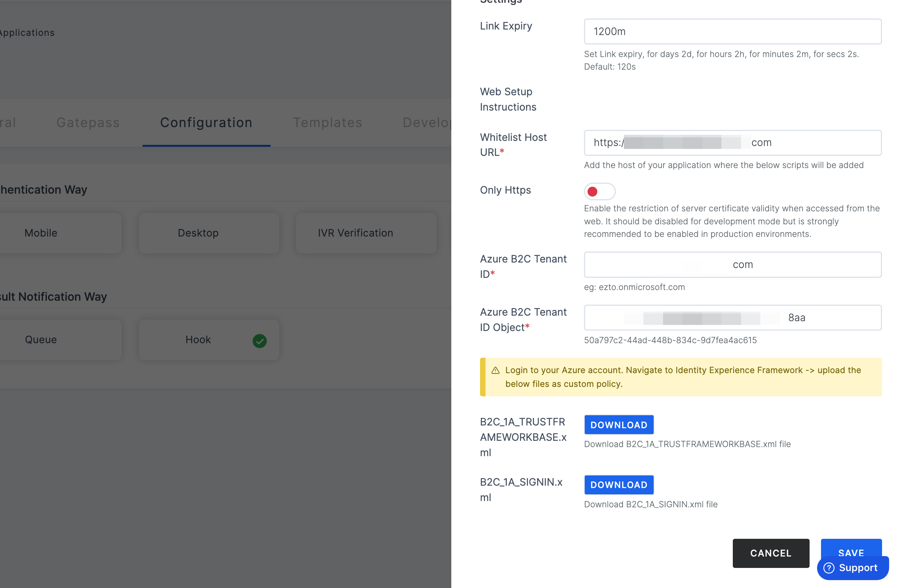Click the Applications breadcrumb text
897x588 pixels.
coord(27,33)
